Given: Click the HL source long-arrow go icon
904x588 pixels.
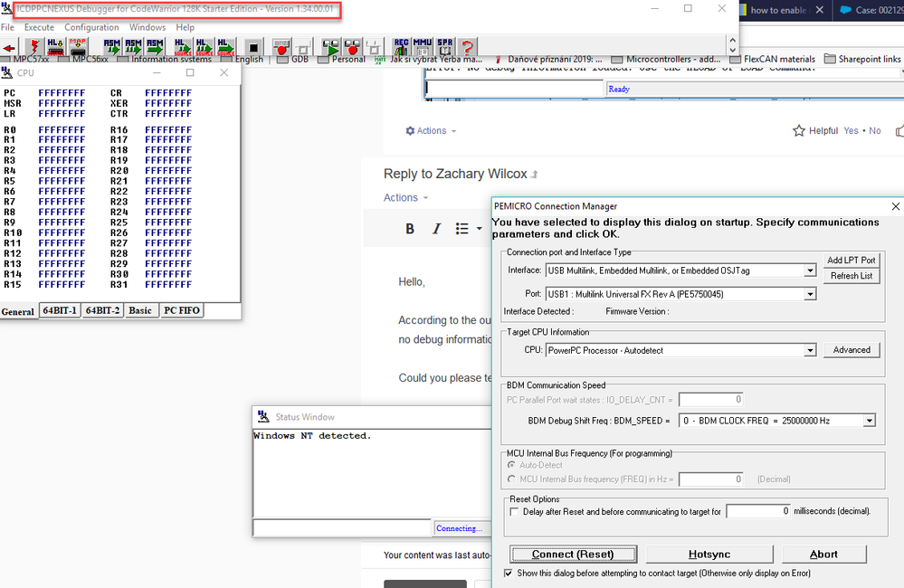Looking at the screenshot, I should (225, 47).
